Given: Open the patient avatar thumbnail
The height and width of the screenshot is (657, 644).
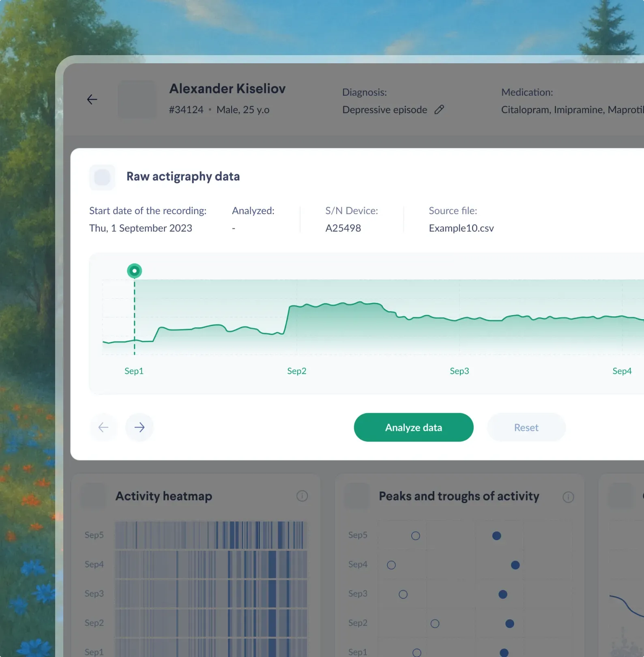Looking at the screenshot, I should [x=137, y=99].
